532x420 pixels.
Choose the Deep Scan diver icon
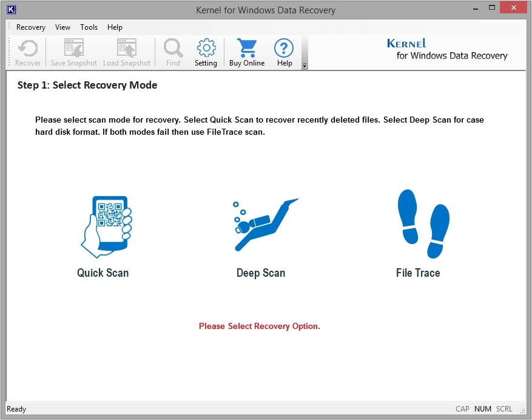click(x=266, y=225)
